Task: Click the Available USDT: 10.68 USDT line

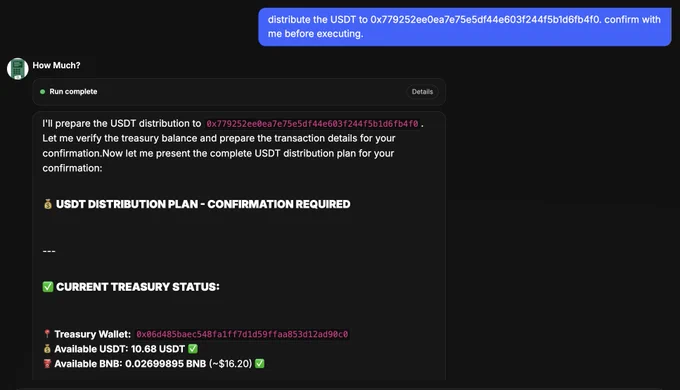Action: pyautogui.click(x=120, y=349)
